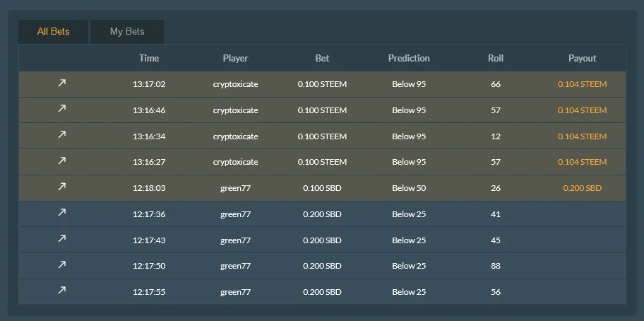Screen dimensions: 644x321
Task: Click arrow icon beside 13:16:27 bet
Action: [x=61, y=161]
